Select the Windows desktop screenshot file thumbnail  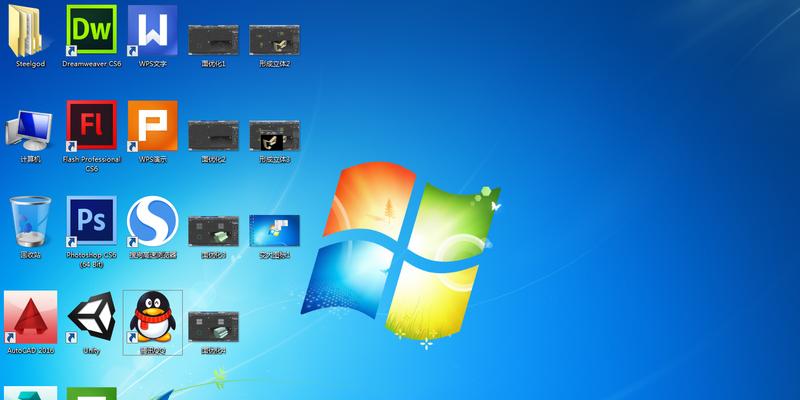pos(274,231)
